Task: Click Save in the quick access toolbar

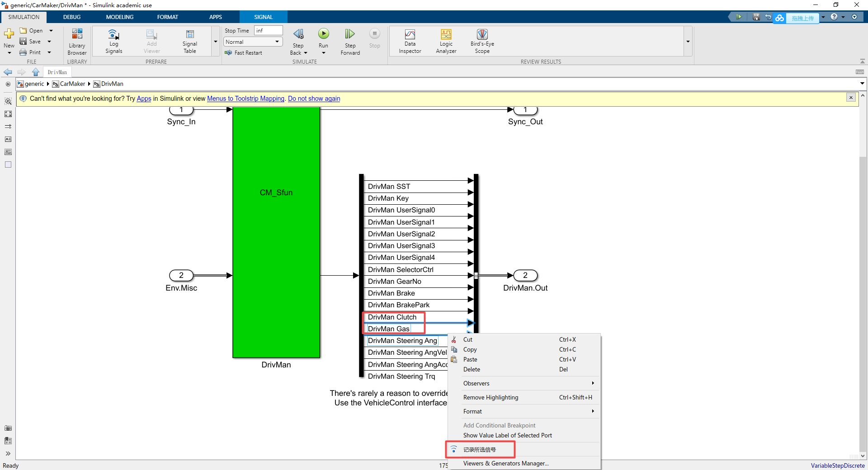Action: [755, 17]
